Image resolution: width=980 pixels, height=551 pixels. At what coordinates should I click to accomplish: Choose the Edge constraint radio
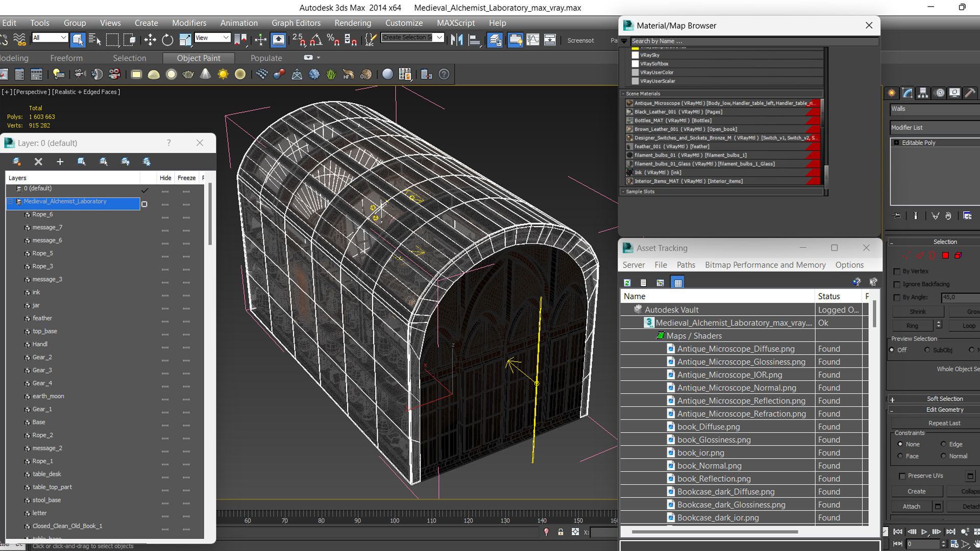pyautogui.click(x=943, y=444)
